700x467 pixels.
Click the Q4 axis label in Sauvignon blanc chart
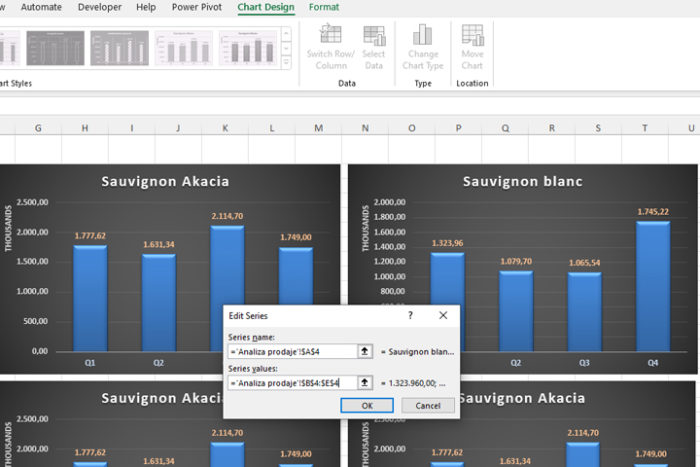point(653,363)
